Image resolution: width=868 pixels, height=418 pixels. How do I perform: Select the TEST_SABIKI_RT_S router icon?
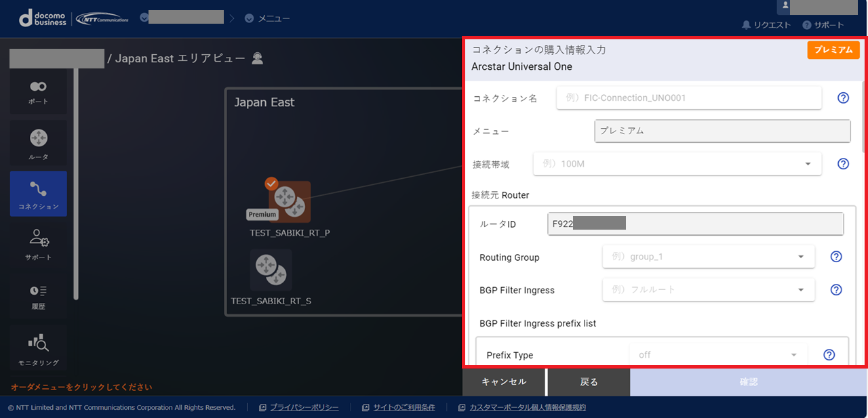click(x=271, y=270)
